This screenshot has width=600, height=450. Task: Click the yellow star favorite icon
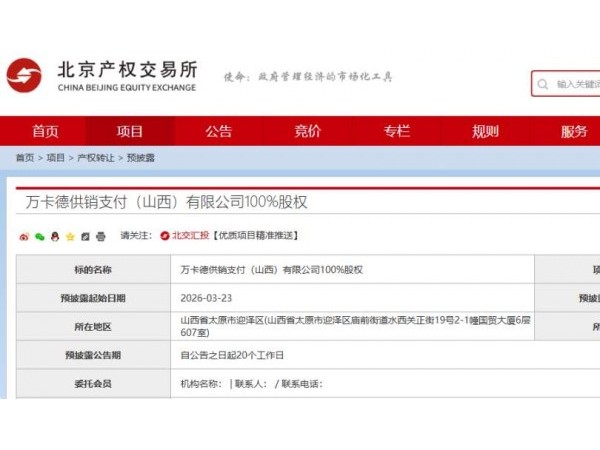click(70, 237)
